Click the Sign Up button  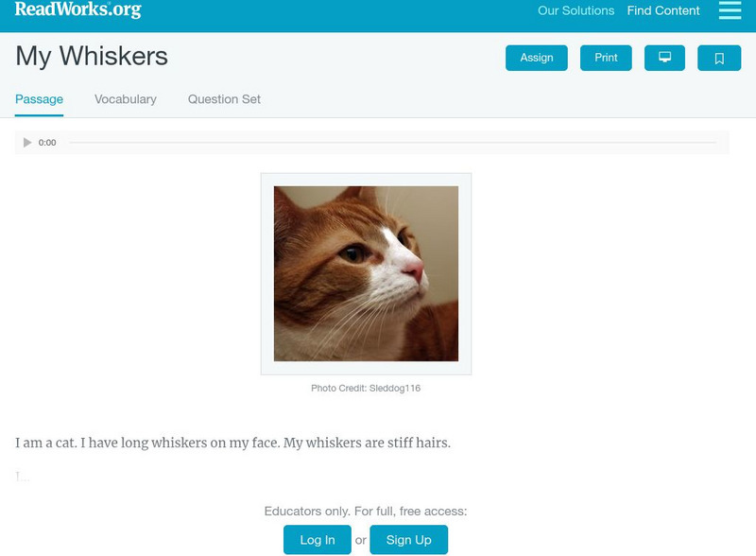coord(408,540)
